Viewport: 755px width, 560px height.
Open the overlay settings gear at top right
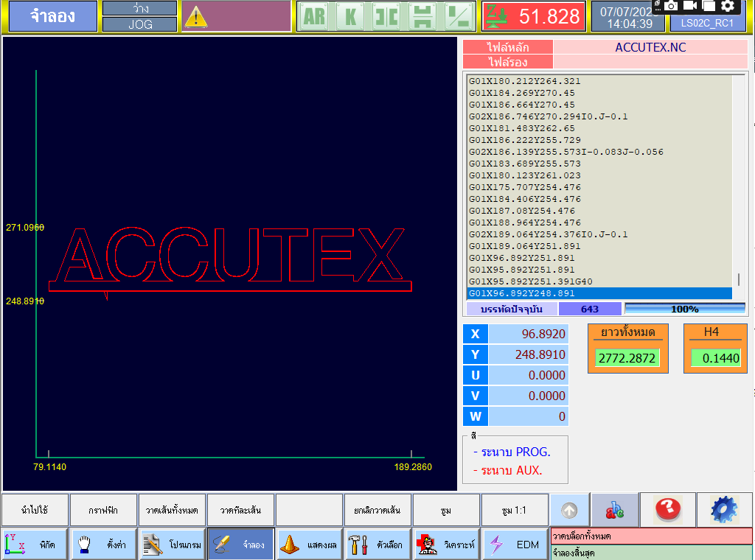(728, 6)
